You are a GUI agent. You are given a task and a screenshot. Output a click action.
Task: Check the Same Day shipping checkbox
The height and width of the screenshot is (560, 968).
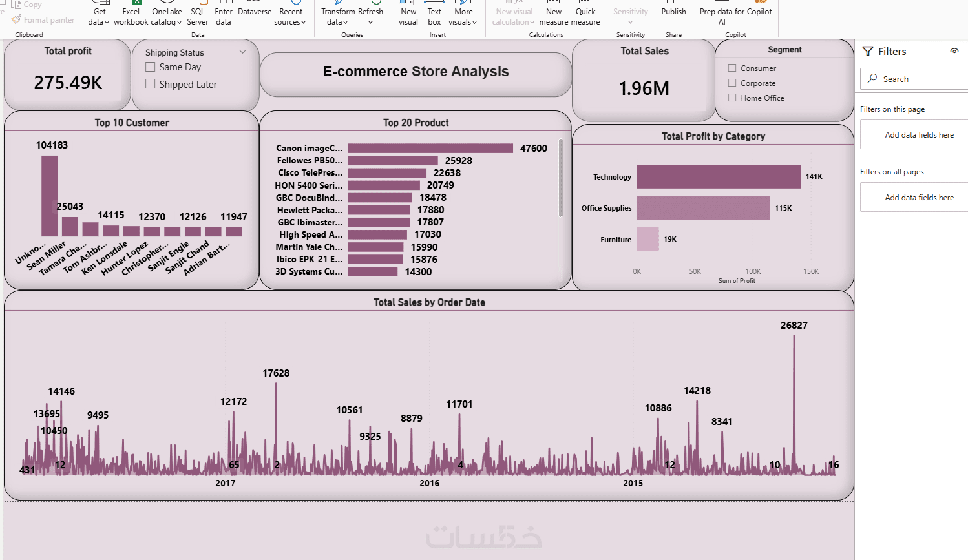[151, 67]
